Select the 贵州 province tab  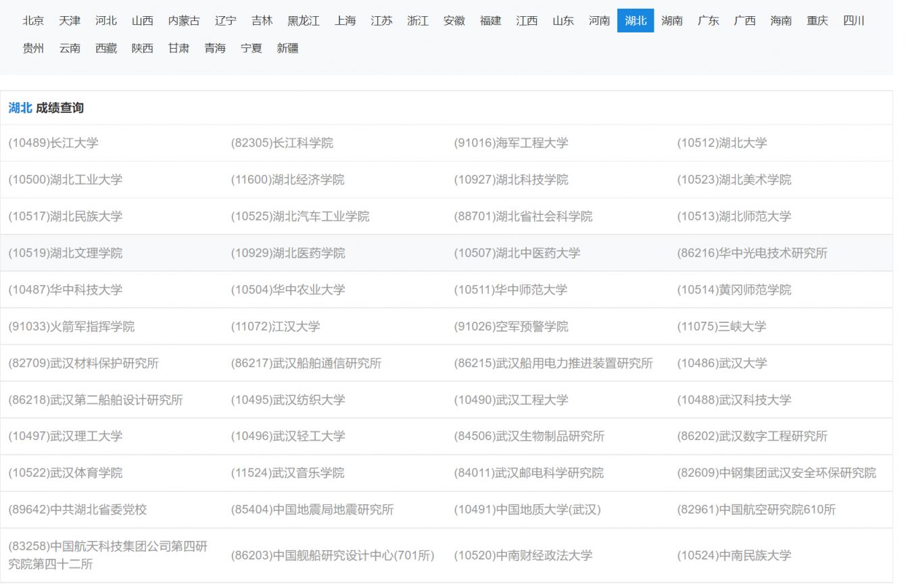click(33, 48)
